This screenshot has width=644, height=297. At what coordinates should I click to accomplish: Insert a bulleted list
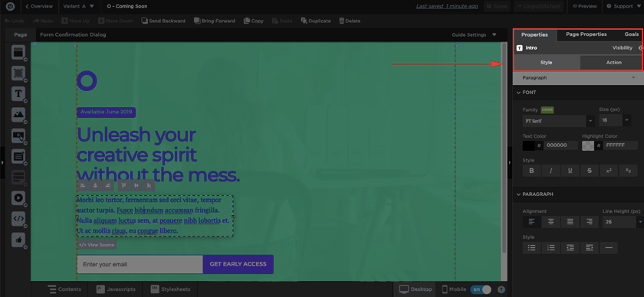[x=531, y=248]
